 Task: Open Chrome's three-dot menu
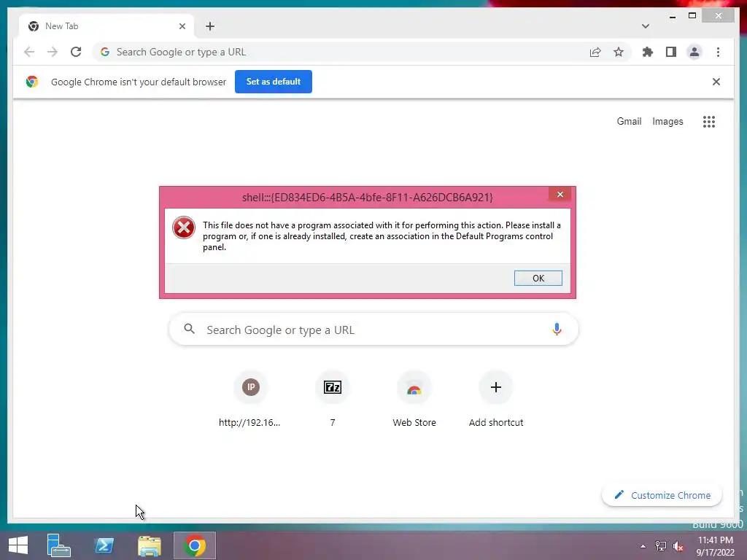718,52
